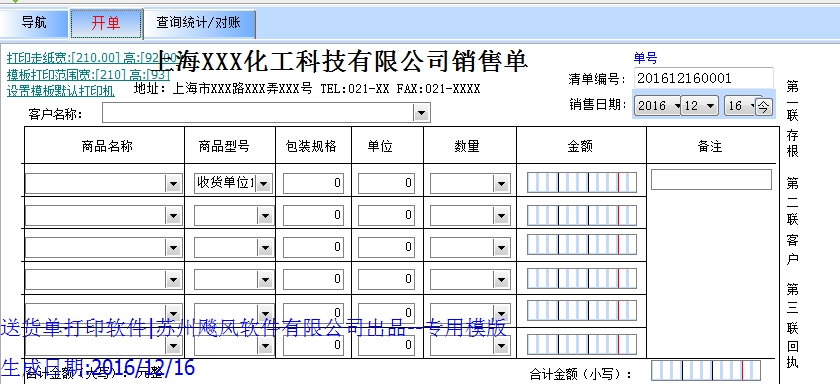Click the 合计金额(小写) total digit grid
Viewport: 840px width, 384px height.
tap(706, 371)
